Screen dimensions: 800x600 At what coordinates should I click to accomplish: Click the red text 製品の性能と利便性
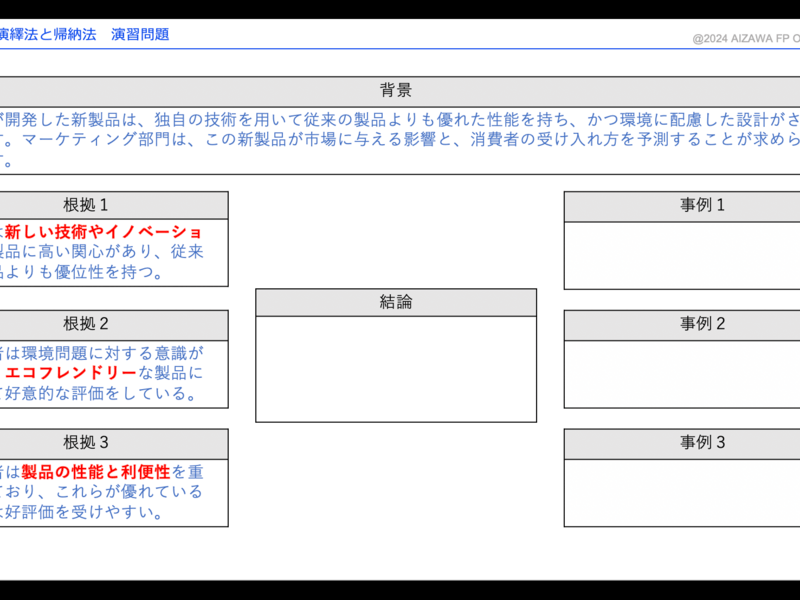(96, 472)
